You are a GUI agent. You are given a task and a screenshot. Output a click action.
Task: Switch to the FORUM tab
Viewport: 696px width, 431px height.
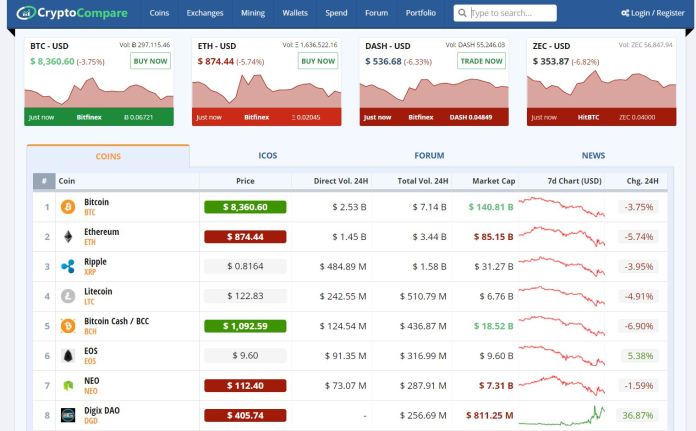tap(429, 155)
